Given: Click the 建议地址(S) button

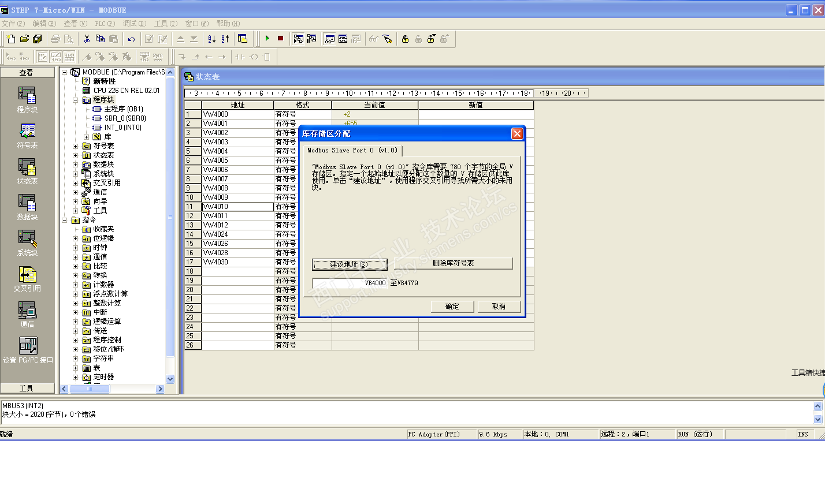Looking at the screenshot, I should [x=350, y=264].
